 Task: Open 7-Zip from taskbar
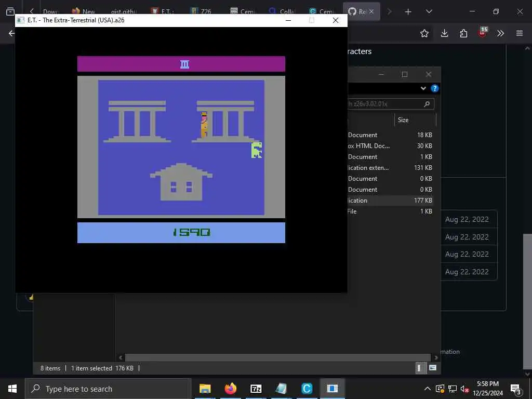pyautogui.click(x=256, y=389)
